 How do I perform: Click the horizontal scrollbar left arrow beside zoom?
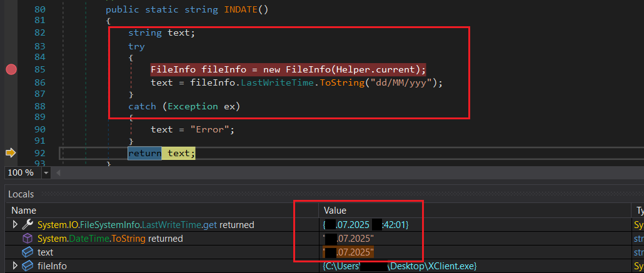point(58,173)
